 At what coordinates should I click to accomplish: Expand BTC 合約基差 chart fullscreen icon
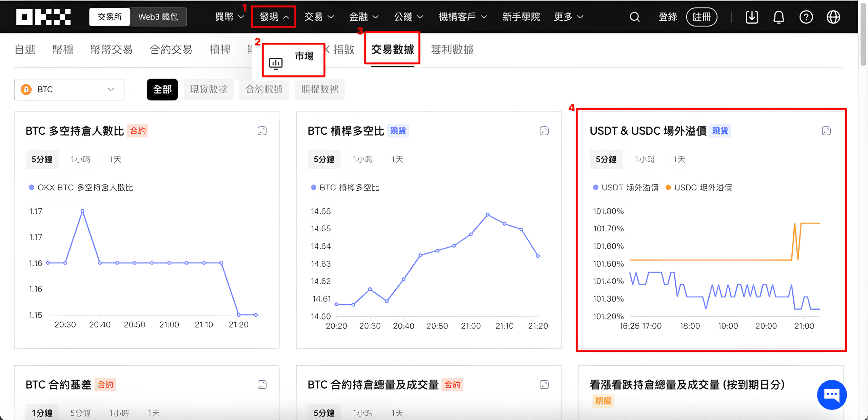pyautogui.click(x=262, y=385)
